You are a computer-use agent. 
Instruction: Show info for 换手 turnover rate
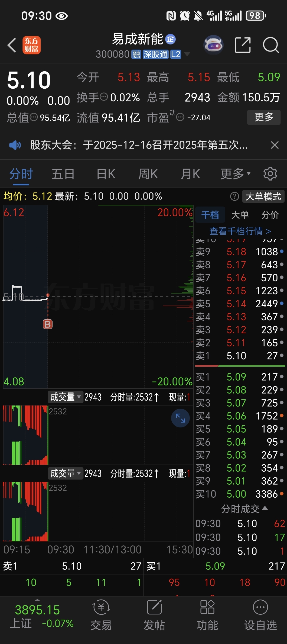[104, 97]
